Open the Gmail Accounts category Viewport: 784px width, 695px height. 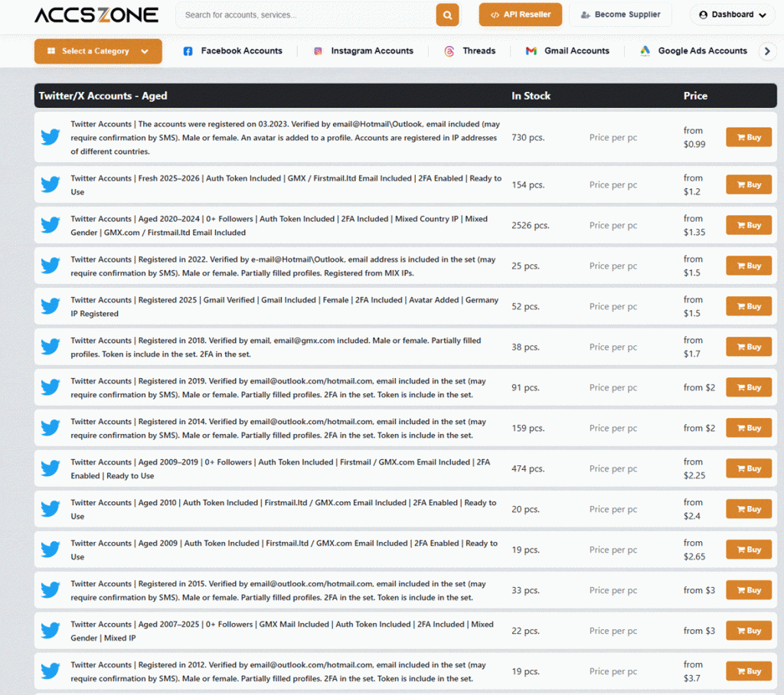(577, 51)
